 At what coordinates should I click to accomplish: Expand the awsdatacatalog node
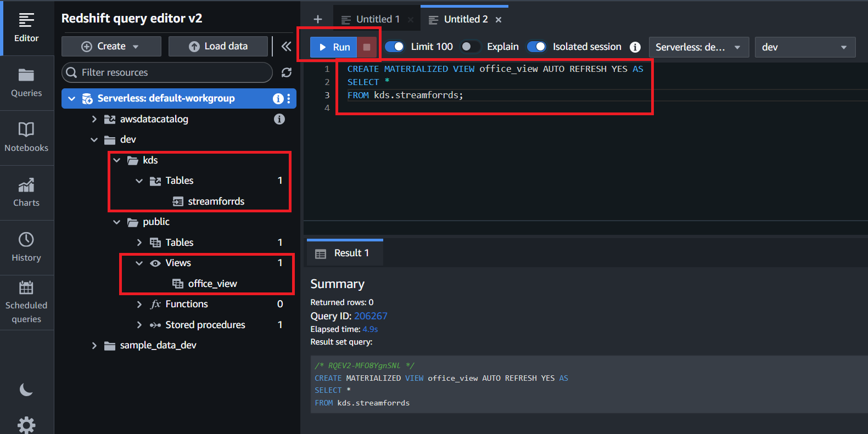pyautogui.click(x=94, y=119)
